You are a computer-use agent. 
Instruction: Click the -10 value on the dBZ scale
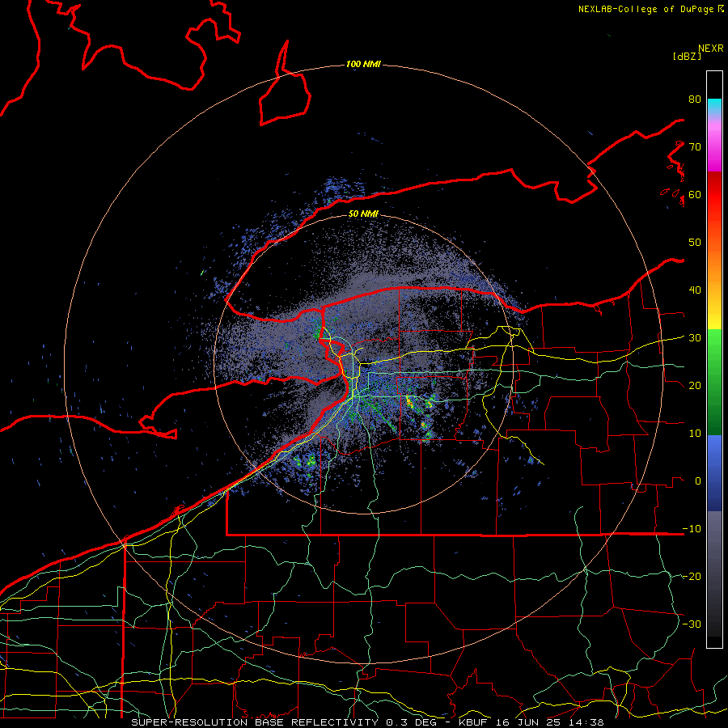[x=692, y=529]
